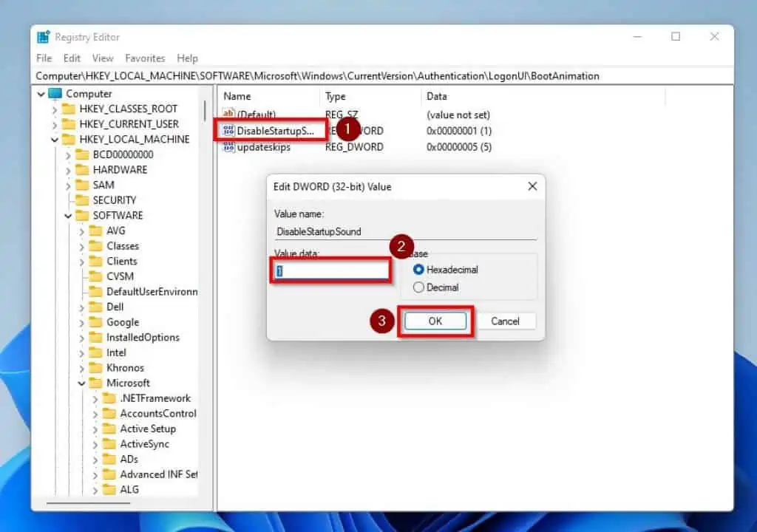The height and width of the screenshot is (532, 757).
Task: Select the Hexadecimal base radio button
Action: pyautogui.click(x=419, y=270)
